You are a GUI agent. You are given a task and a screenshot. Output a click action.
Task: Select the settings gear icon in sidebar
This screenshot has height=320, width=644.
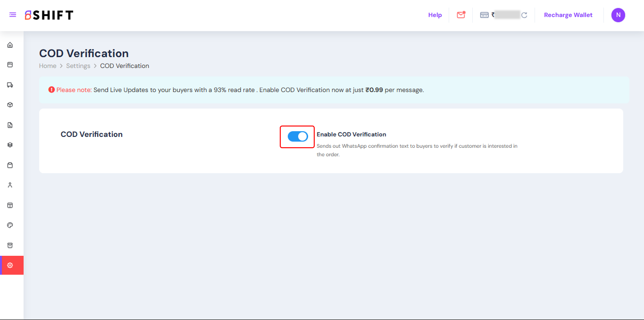10,265
